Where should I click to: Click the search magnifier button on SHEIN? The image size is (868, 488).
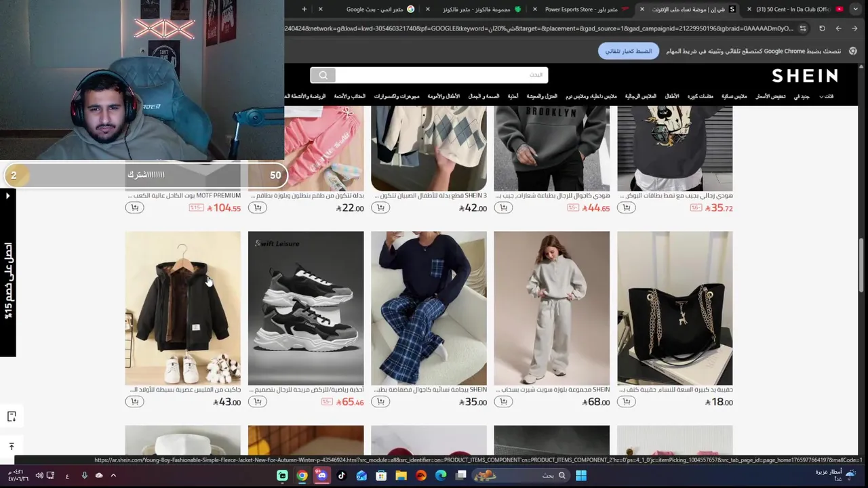tap(323, 75)
